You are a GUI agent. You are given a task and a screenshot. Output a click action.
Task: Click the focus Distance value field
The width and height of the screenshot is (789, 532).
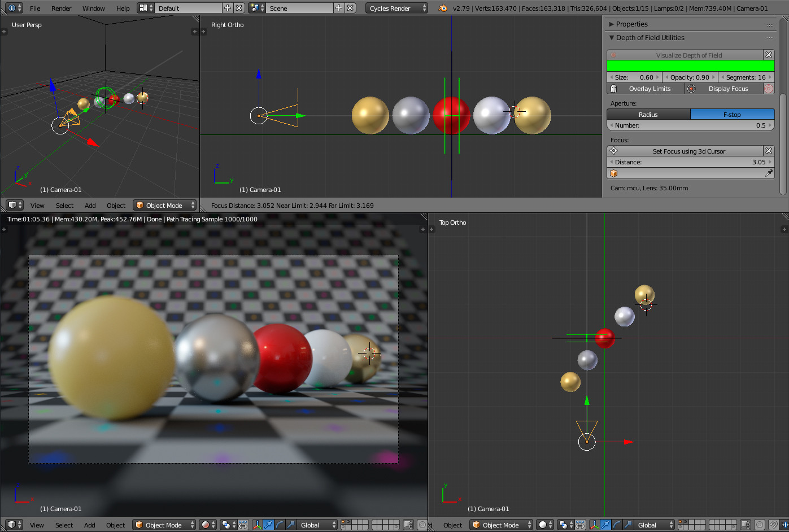(690, 162)
